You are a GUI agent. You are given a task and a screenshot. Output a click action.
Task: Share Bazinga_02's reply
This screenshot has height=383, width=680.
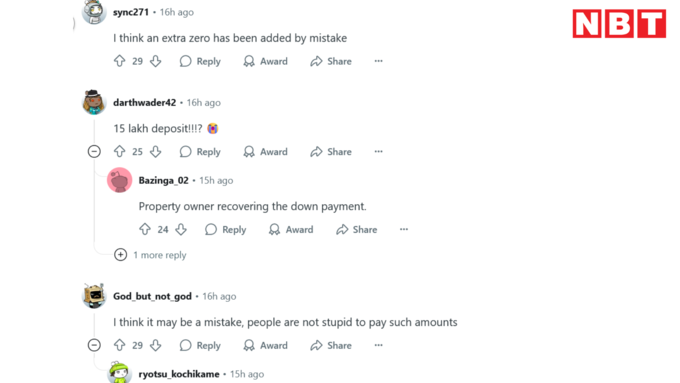tap(356, 229)
